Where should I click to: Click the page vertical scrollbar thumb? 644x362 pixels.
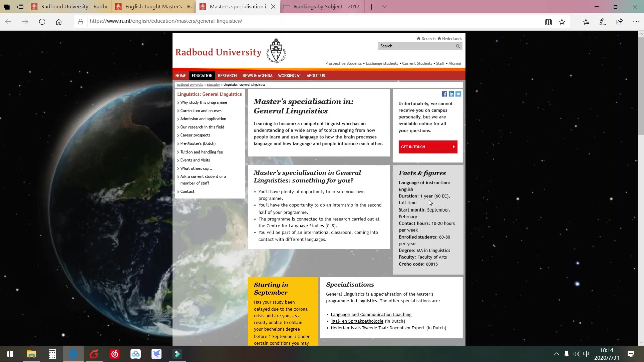point(641,86)
